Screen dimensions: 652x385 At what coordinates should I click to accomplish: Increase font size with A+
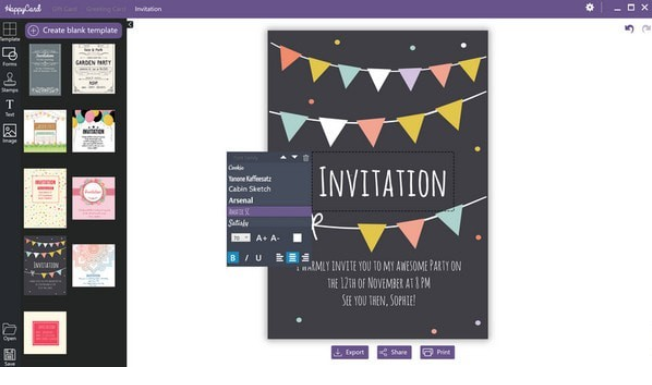pos(261,238)
